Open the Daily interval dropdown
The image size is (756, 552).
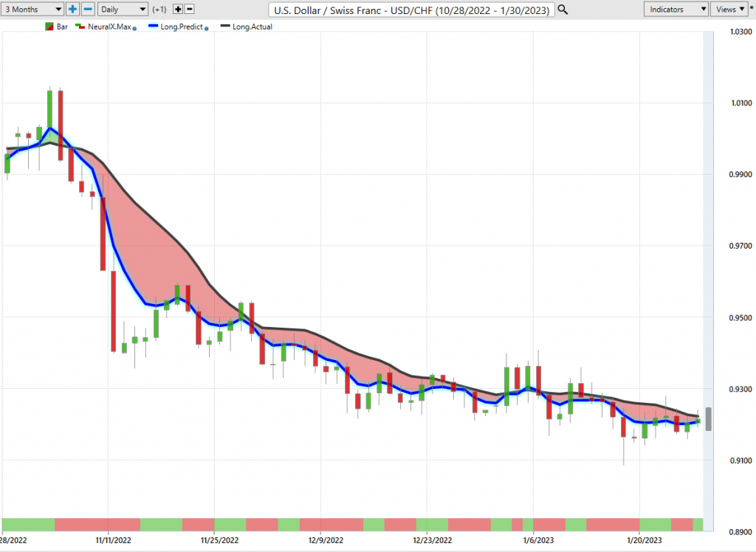coord(123,9)
